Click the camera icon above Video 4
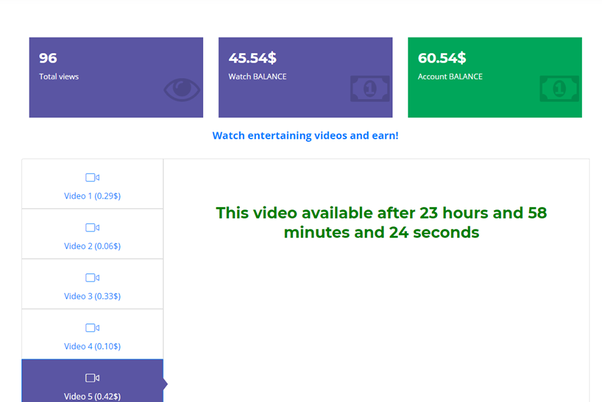The image size is (602, 402). coord(92,328)
